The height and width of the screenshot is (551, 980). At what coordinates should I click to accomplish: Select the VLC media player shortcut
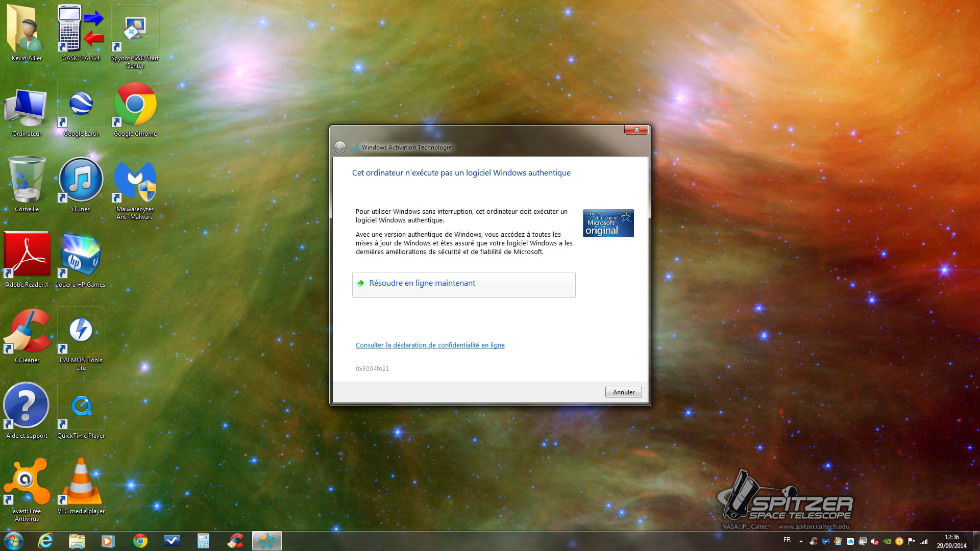[81, 487]
